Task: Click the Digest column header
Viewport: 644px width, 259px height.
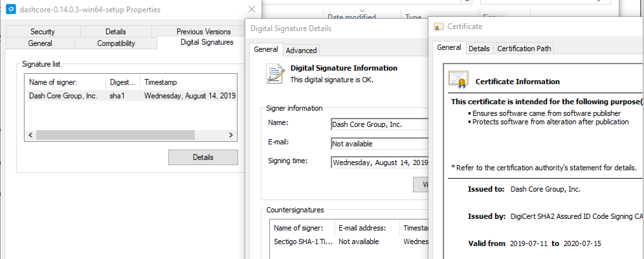Action: 123,82
